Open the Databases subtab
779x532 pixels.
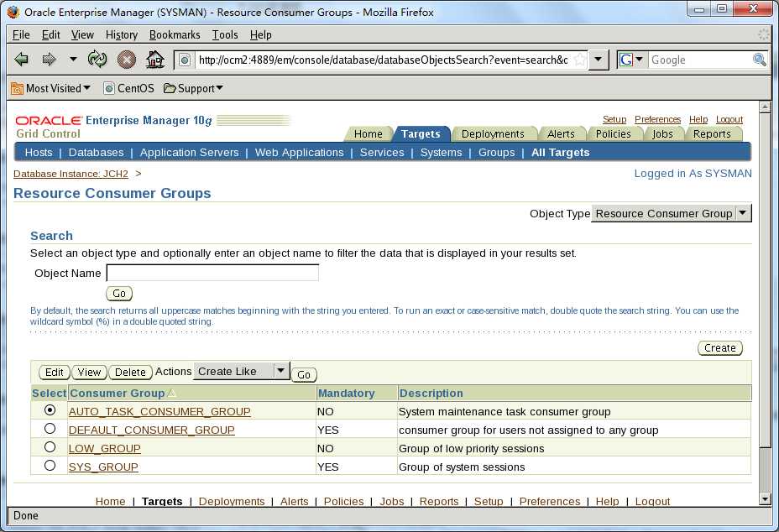pyautogui.click(x=96, y=153)
